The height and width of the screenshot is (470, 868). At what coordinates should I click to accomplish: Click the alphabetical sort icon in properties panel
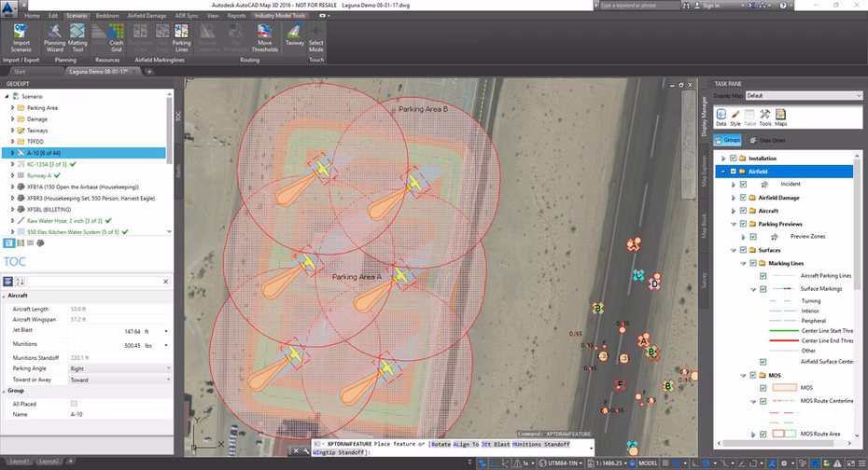(21, 282)
